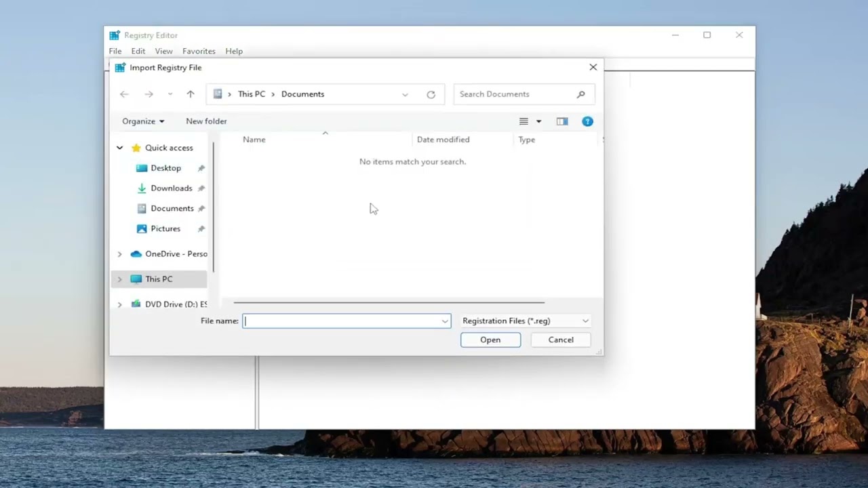Open the Registration Files (*.reg) filter dropdown

[526, 321]
